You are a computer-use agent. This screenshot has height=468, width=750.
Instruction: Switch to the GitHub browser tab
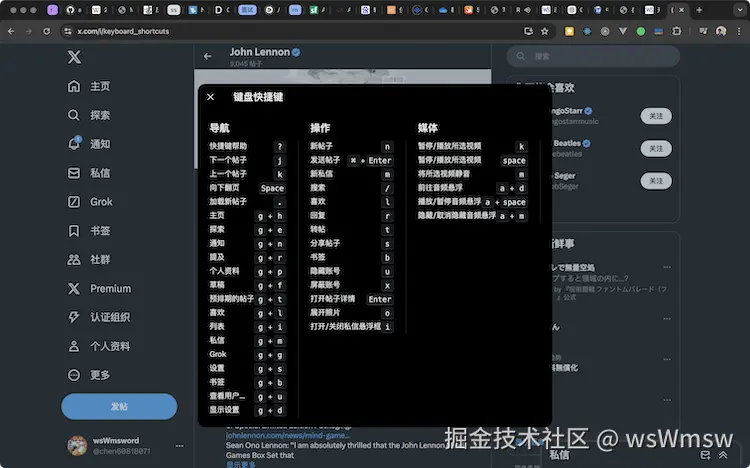coord(70,10)
